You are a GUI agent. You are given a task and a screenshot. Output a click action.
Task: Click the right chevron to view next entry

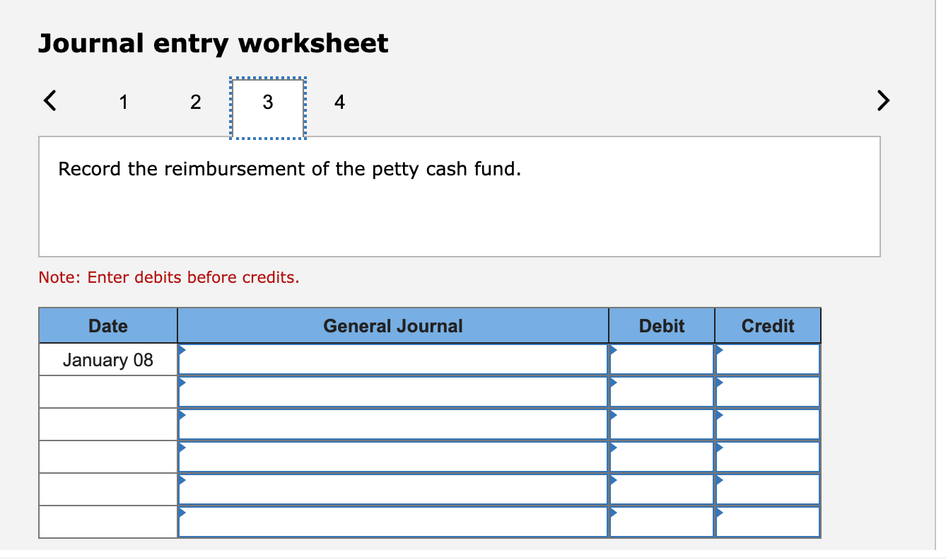tap(883, 101)
